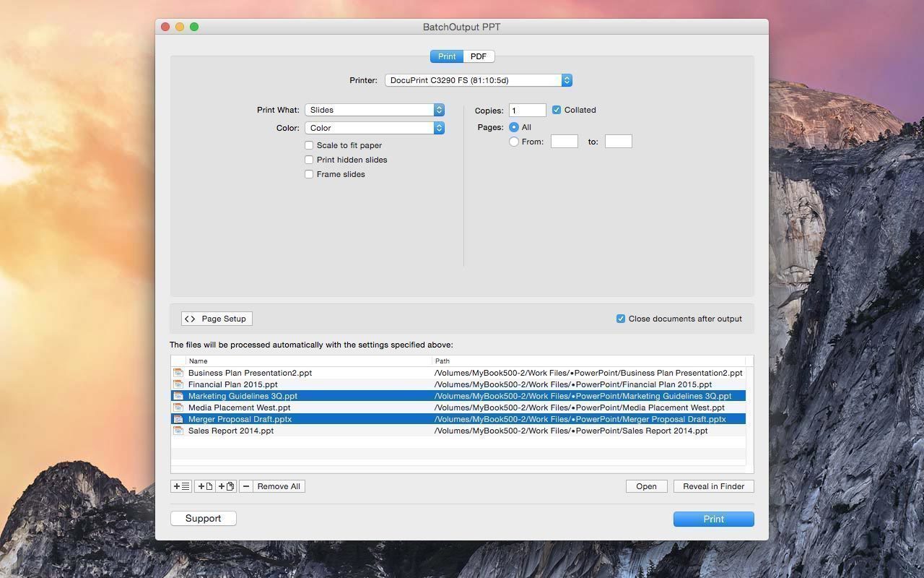Click the add-list (plus with lines) button
The width and height of the screenshot is (924, 578).
[x=181, y=486]
